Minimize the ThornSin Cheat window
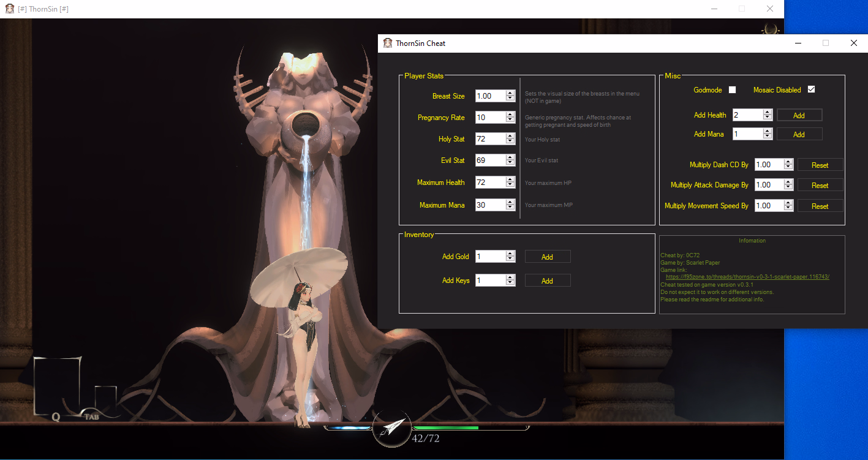Image resolution: width=868 pixels, height=460 pixels. 798,43
